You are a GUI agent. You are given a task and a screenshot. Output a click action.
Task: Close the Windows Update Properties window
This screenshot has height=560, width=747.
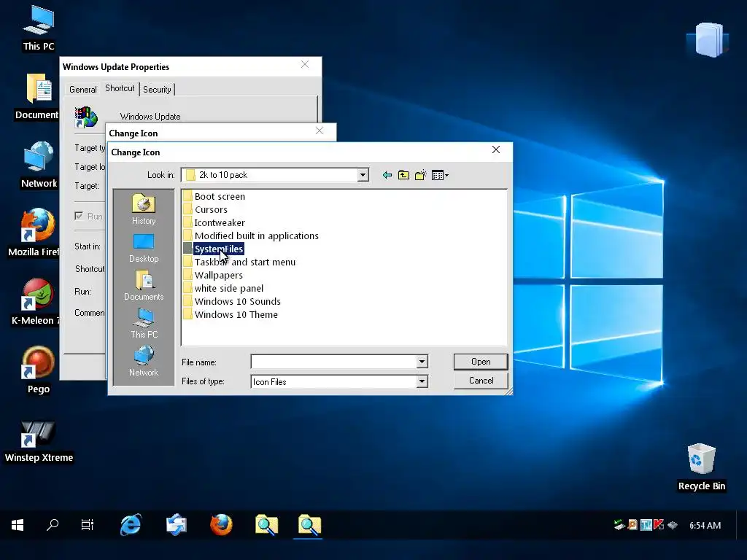305,65
